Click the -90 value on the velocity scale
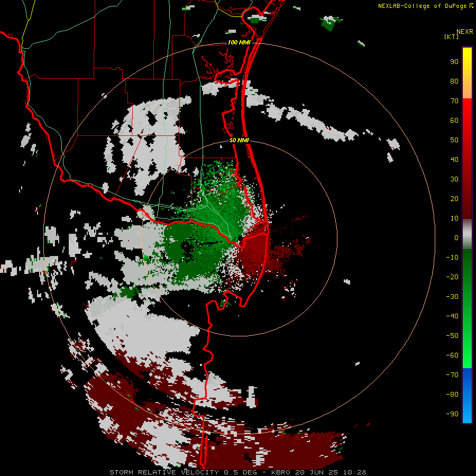The width and height of the screenshot is (476, 476). point(452,414)
